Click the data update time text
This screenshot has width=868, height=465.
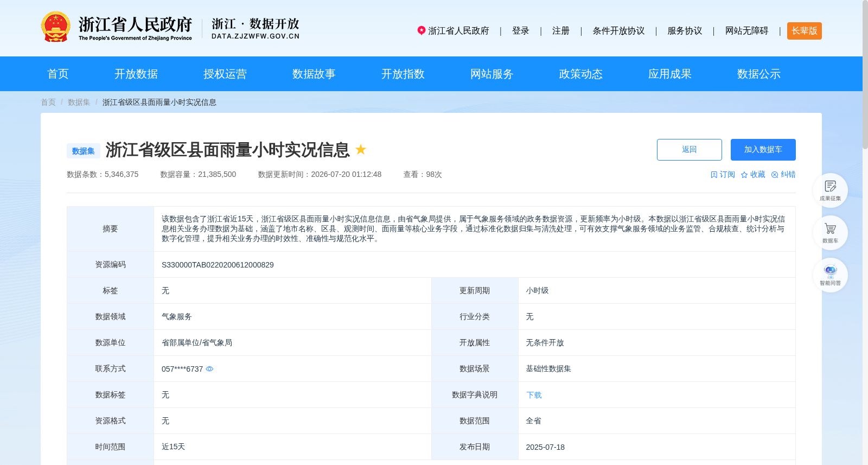point(320,175)
